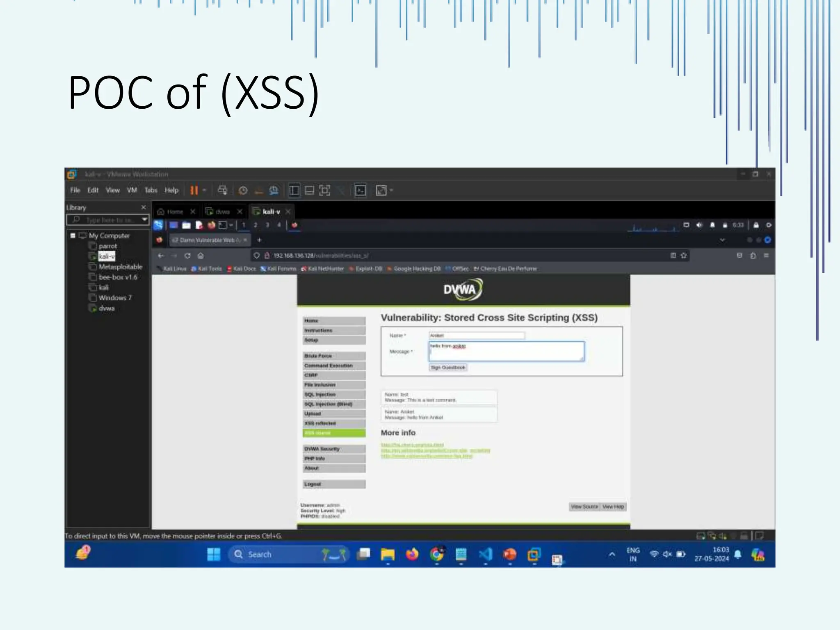Open the Help menu
Image resolution: width=840 pixels, height=630 pixels.
pos(171,190)
